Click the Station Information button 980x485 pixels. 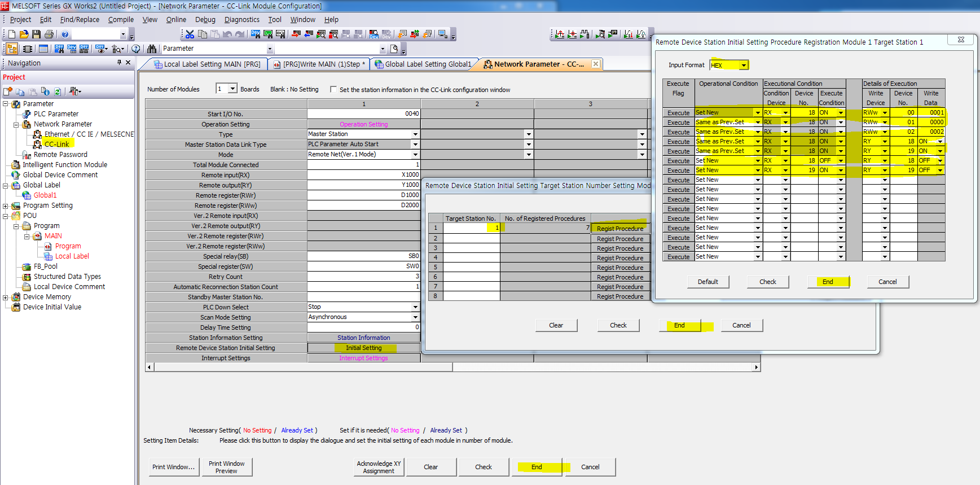(x=364, y=338)
